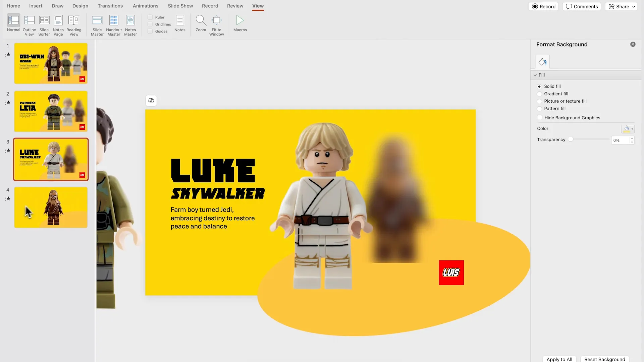Decrease Transparency with the down stepper
Screen dimensions: 644x362
(632, 142)
